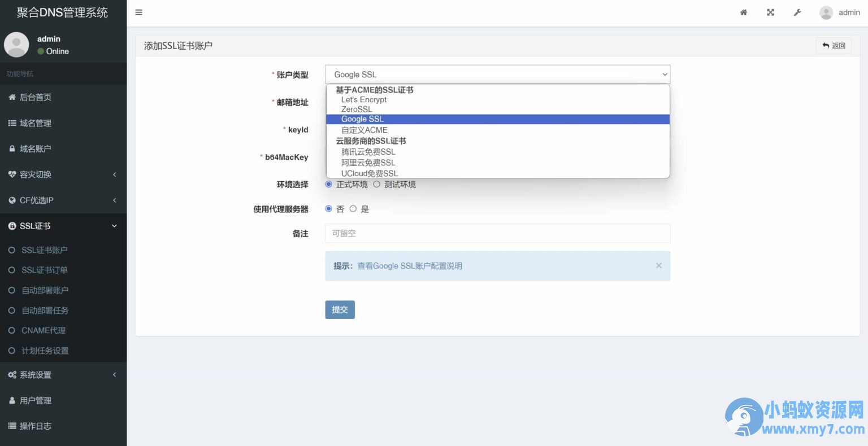
Task: Go to 计划任务设置 submenu item
Action: 45,351
